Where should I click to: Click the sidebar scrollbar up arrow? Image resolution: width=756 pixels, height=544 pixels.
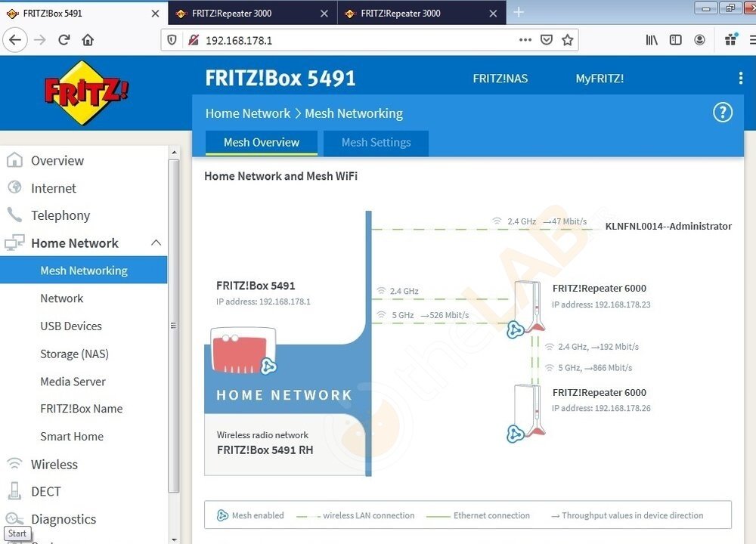(174, 153)
